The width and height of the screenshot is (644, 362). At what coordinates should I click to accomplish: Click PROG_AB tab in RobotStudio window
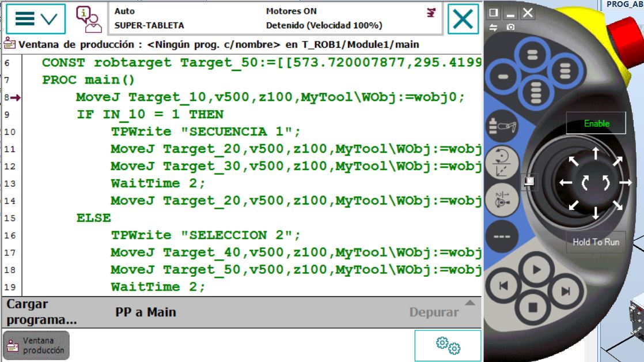coord(624,5)
